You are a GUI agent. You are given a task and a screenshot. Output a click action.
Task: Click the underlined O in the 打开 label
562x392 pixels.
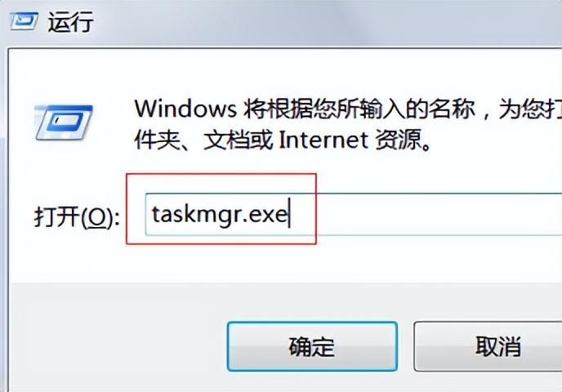(97, 217)
